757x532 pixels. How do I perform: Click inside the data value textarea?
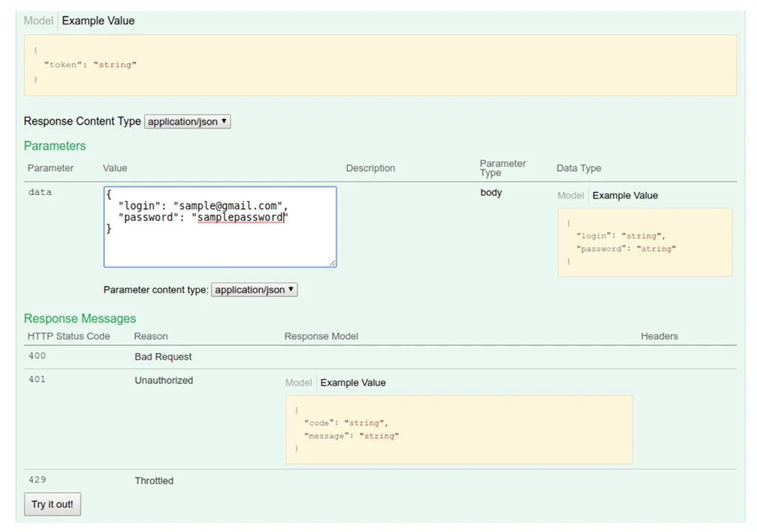220,225
